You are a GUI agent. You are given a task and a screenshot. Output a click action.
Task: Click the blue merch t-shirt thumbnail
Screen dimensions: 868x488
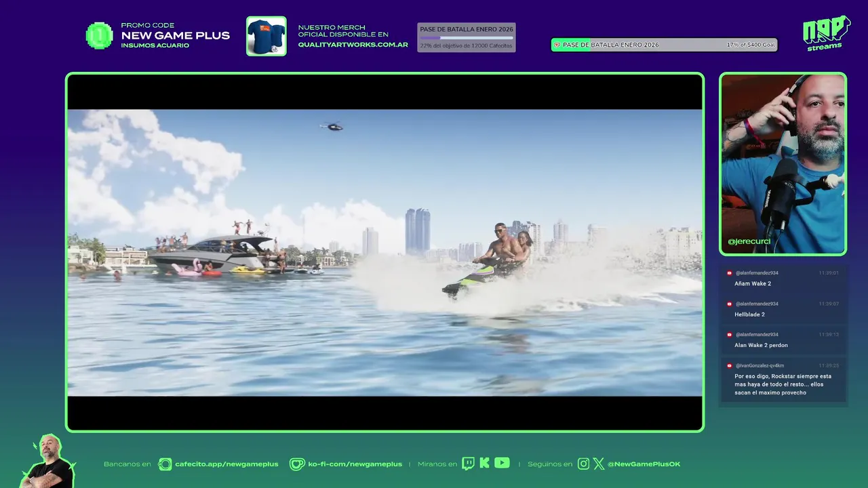(266, 36)
